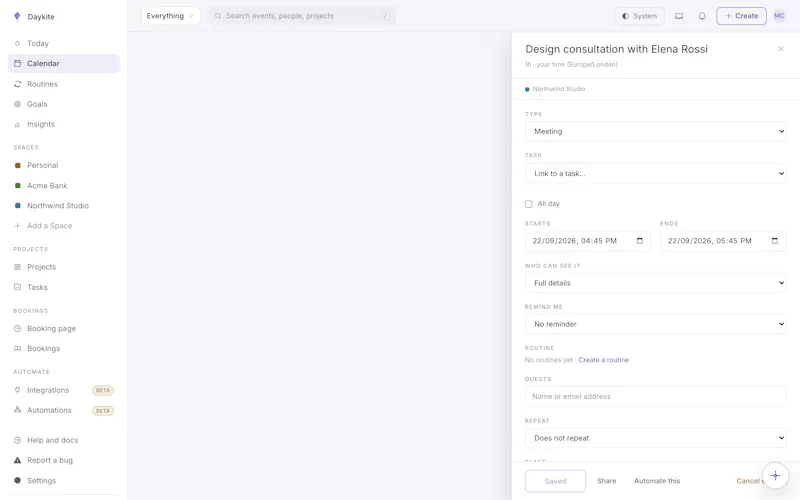Open Routines from the sidebar

(64, 84)
